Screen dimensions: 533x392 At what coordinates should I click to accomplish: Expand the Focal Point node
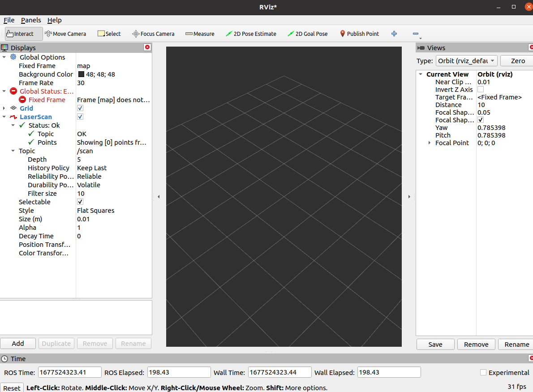pyautogui.click(x=430, y=143)
